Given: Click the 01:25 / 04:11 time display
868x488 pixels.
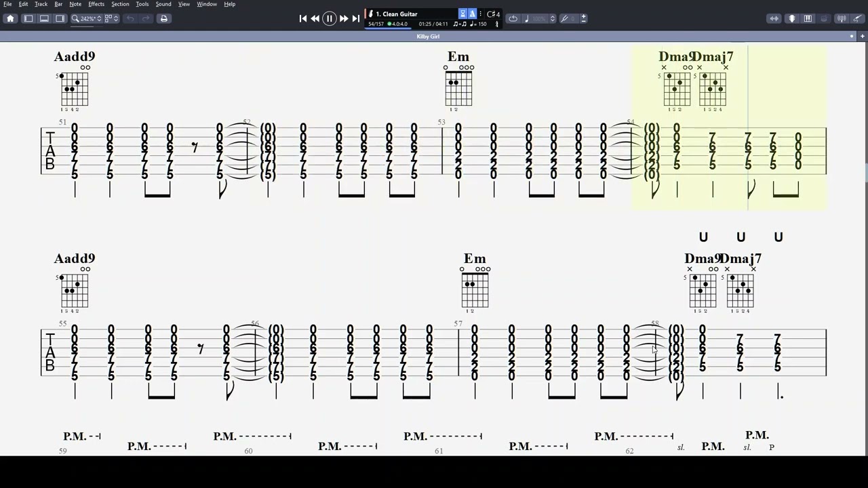Looking at the screenshot, I should 433,24.
